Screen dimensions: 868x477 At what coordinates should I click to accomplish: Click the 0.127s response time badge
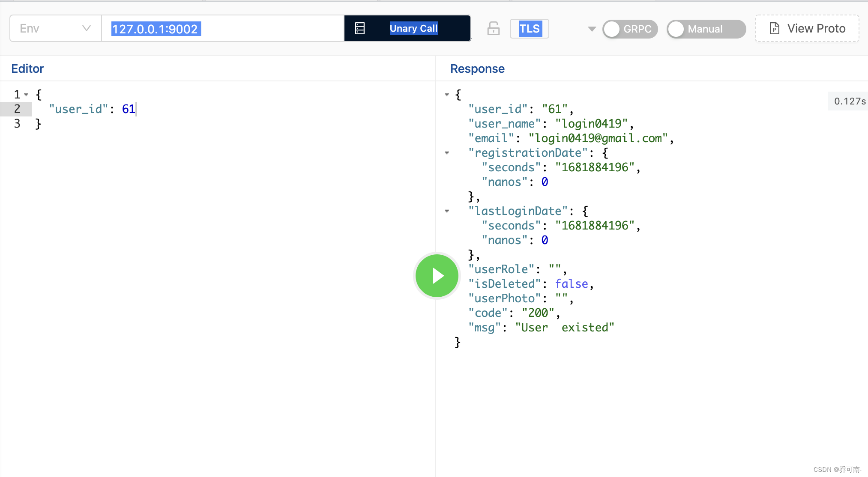pyautogui.click(x=849, y=101)
